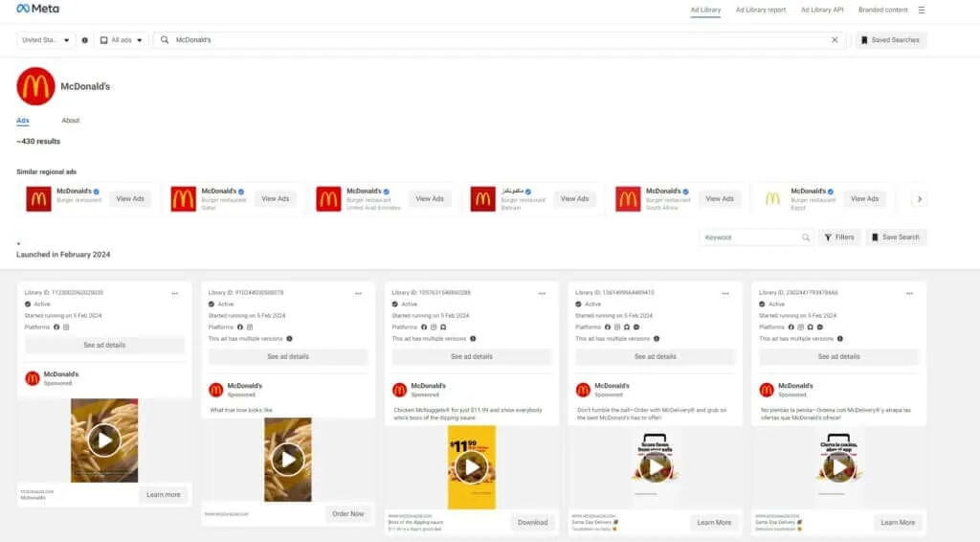Screen dimensions: 980x542
Task: View Ads for McDonald's United Arab Emirates
Action: click(430, 199)
